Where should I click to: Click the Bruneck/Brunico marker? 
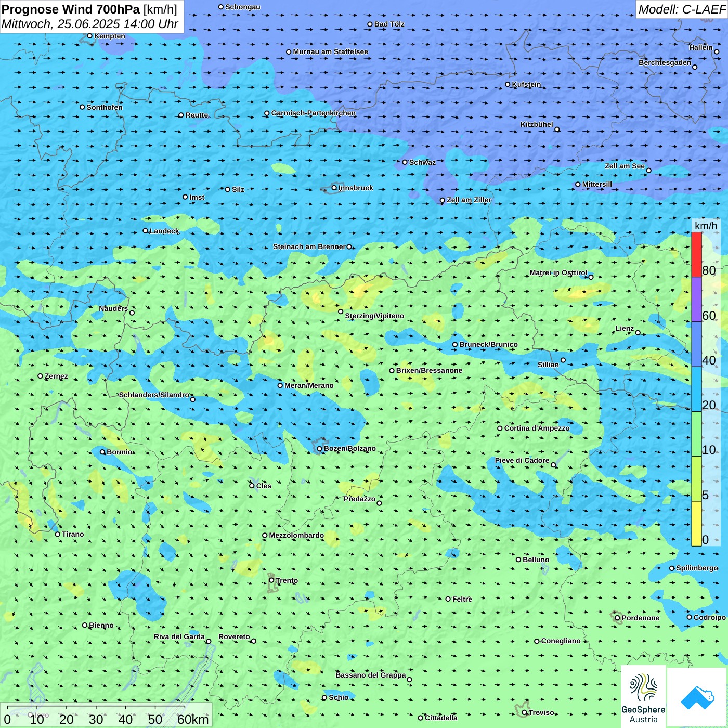click(x=455, y=344)
